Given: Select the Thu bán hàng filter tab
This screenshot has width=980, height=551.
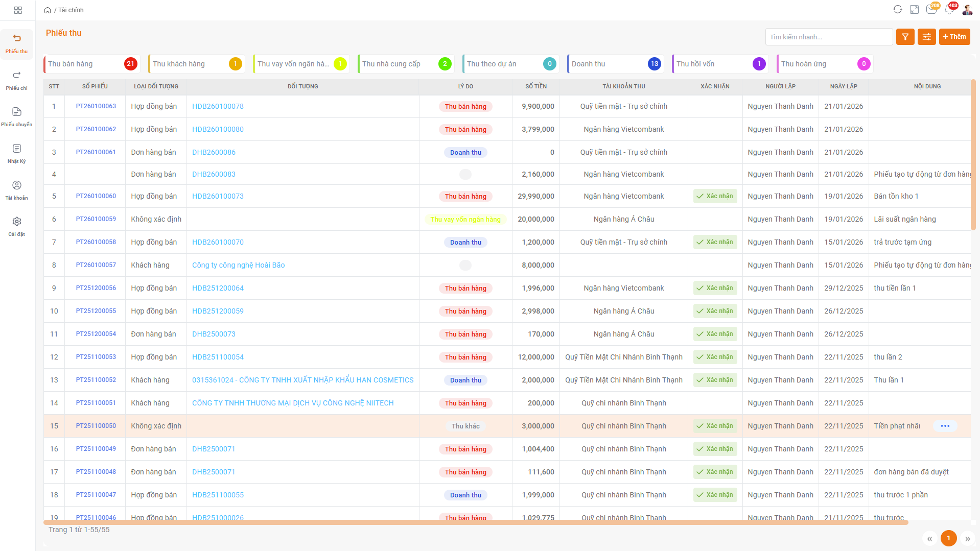Looking at the screenshot, I should point(92,64).
